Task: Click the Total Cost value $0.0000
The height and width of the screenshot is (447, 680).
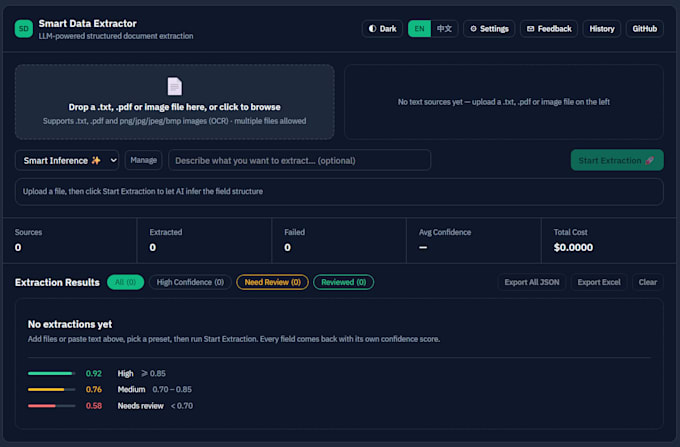Action: 573,248
